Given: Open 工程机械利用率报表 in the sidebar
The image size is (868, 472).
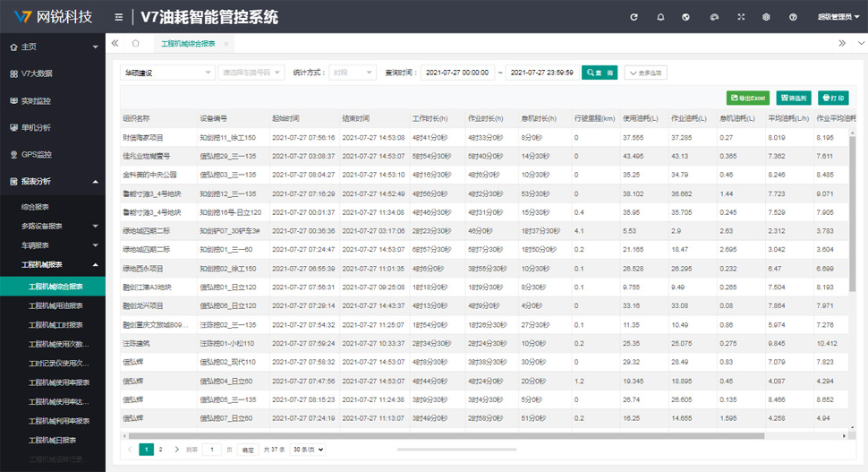Looking at the screenshot, I should pos(53,421).
